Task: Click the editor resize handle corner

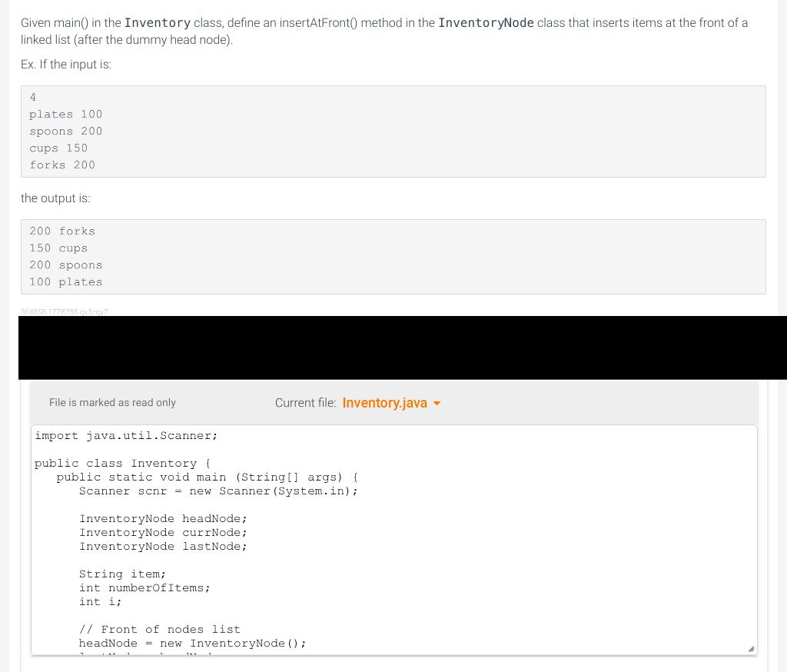Action: click(749, 648)
